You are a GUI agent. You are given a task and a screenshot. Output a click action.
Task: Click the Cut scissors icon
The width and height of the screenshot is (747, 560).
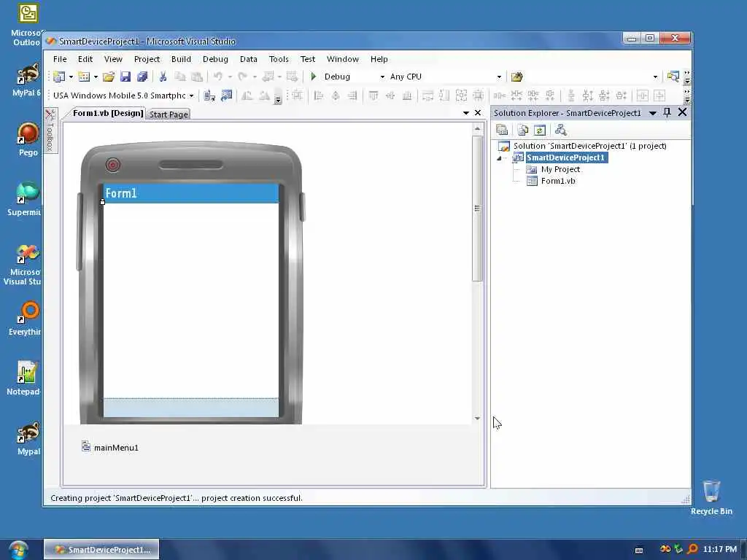click(163, 77)
